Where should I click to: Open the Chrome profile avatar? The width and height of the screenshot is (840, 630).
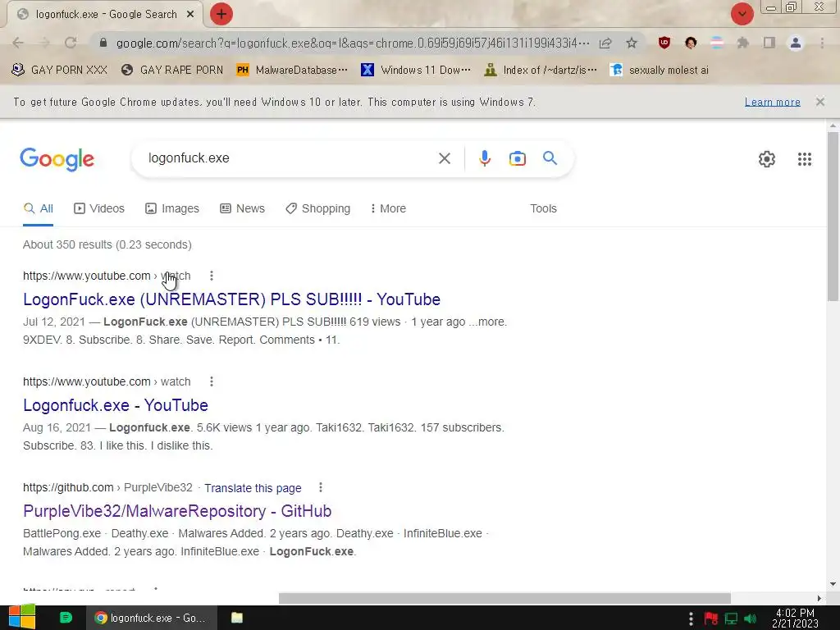coord(796,43)
